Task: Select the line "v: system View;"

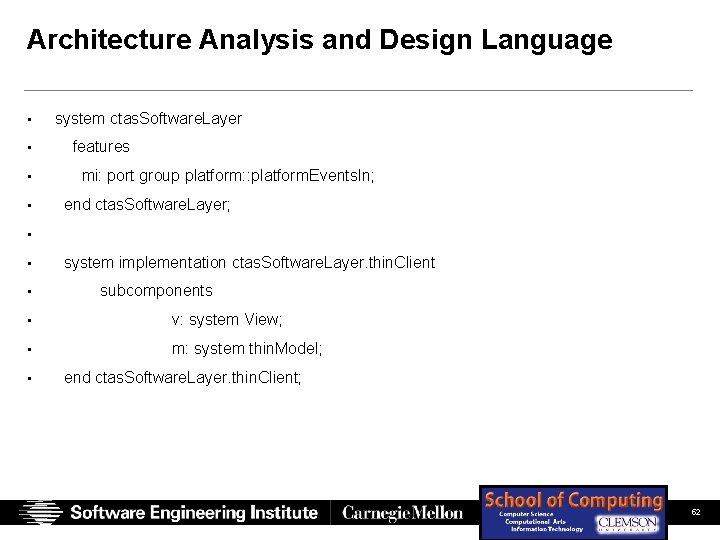Action: pyautogui.click(x=227, y=320)
